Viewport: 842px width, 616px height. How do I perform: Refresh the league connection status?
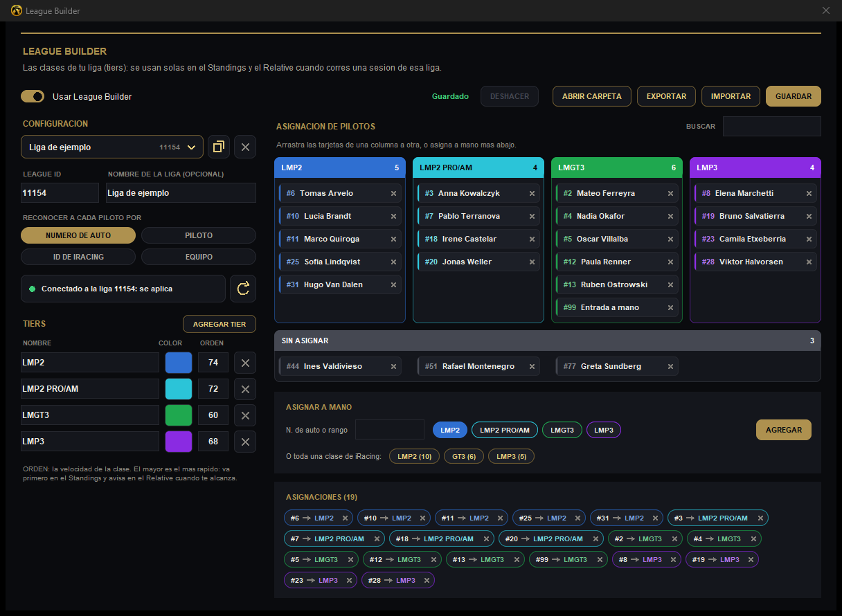click(x=243, y=289)
